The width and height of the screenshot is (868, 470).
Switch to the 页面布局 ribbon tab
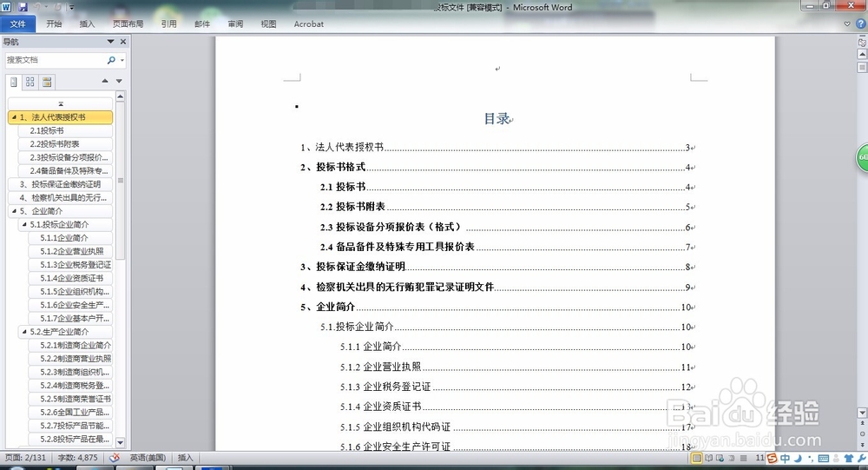click(x=128, y=23)
